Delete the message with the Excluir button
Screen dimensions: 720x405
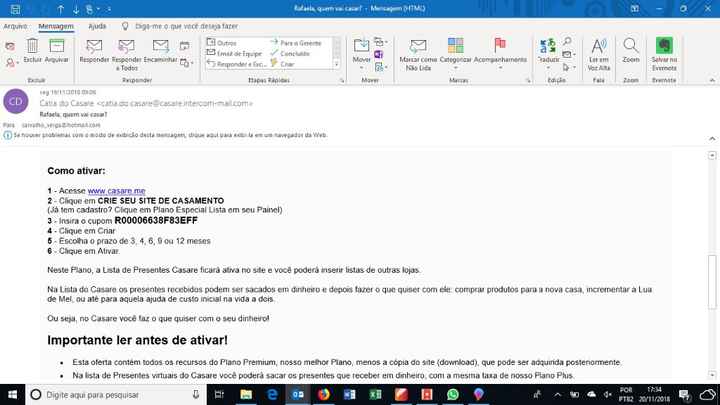32,51
